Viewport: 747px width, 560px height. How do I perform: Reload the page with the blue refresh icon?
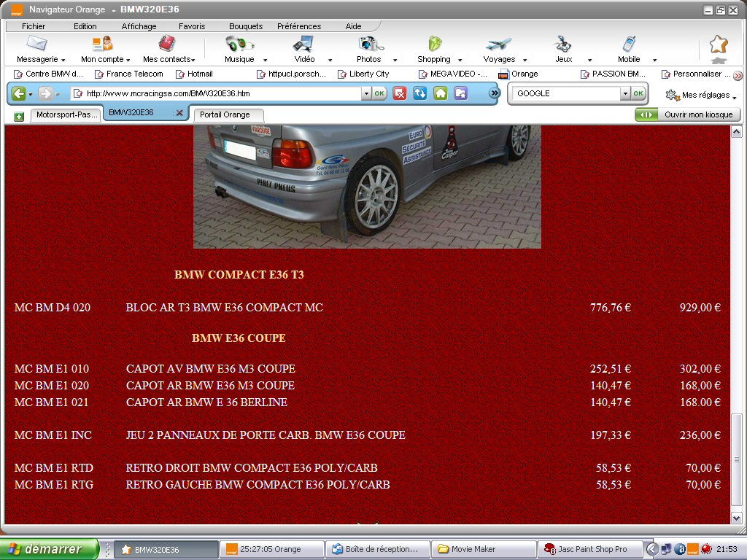click(419, 93)
